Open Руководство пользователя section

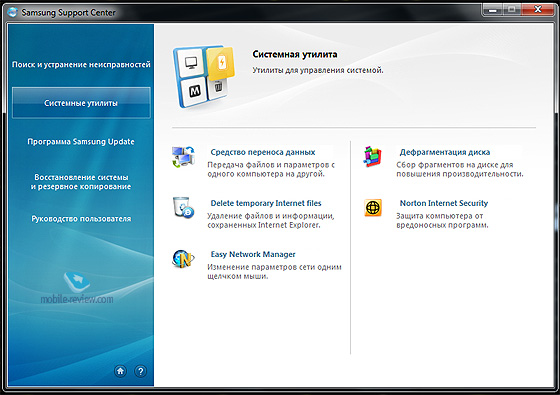pos(81,219)
